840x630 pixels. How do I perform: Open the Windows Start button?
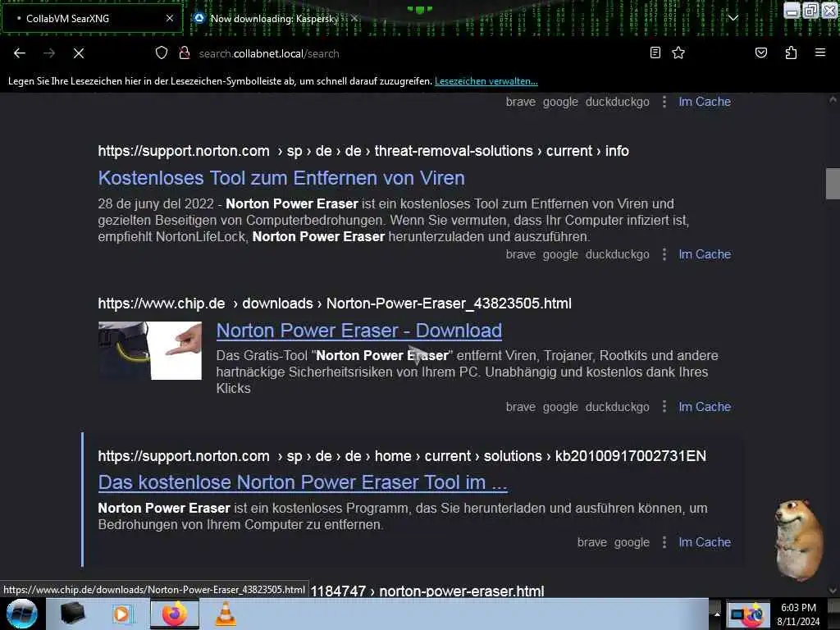click(22, 614)
